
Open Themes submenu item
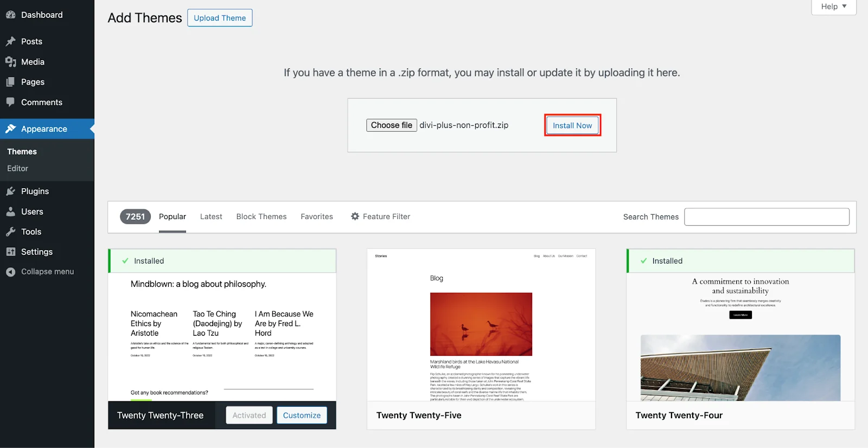(x=22, y=151)
